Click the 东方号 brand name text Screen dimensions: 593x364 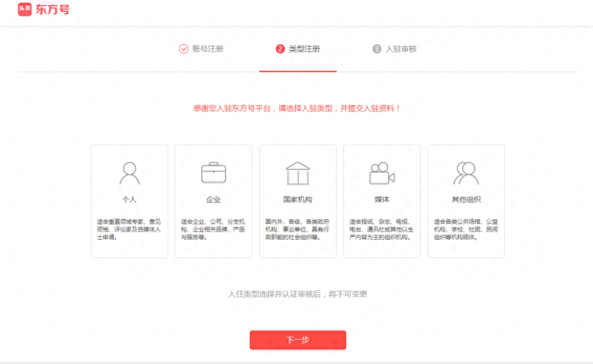(x=52, y=10)
